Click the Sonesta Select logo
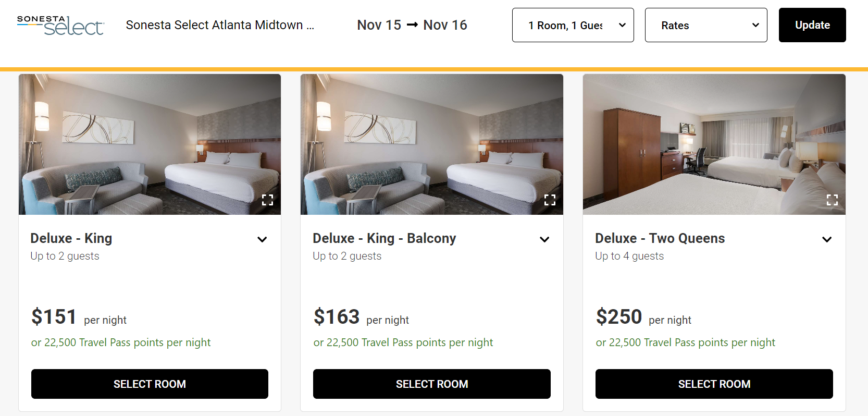The image size is (868, 416). (x=60, y=25)
